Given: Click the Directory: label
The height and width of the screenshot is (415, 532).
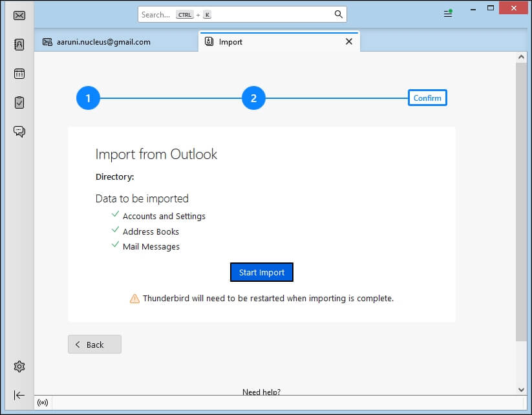Looking at the screenshot, I should coord(114,176).
